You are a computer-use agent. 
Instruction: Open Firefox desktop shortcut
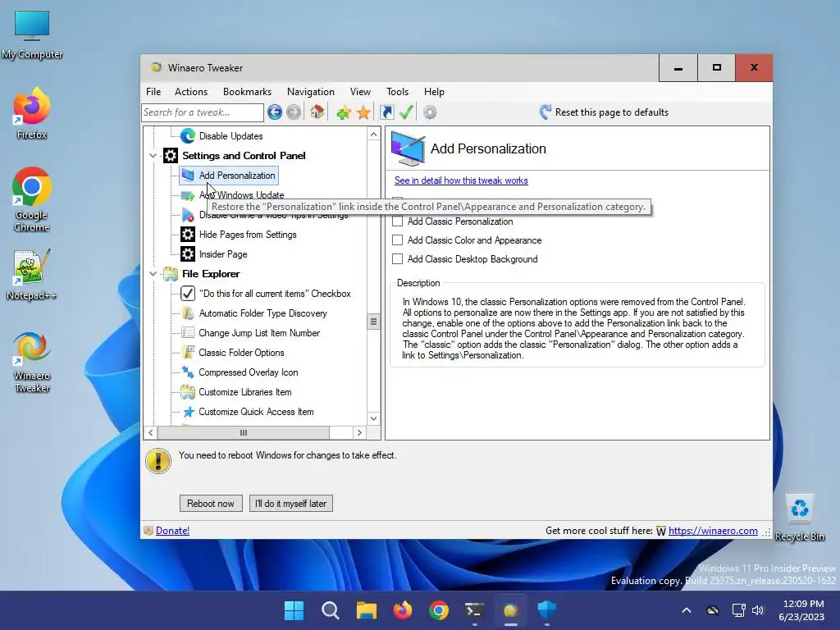point(32,113)
